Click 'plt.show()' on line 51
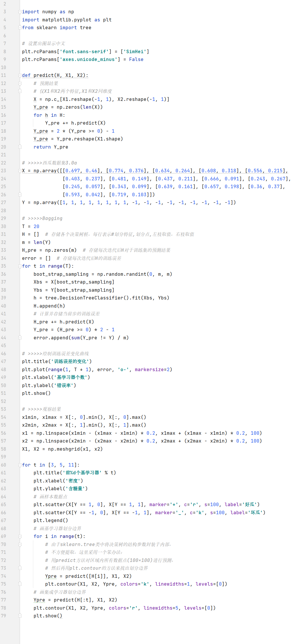This screenshot has width=306, height=644. (x=36, y=393)
